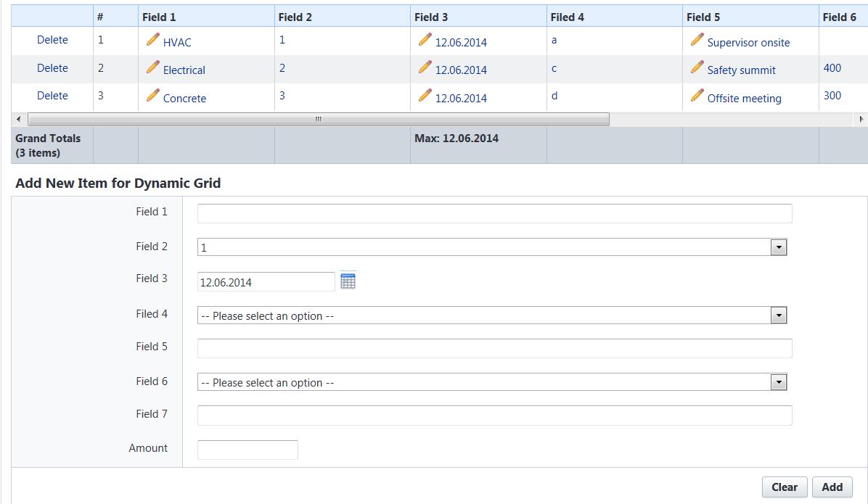Edit the date in the HVAC row
The width and height of the screenshot is (868, 504).
tap(461, 43)
